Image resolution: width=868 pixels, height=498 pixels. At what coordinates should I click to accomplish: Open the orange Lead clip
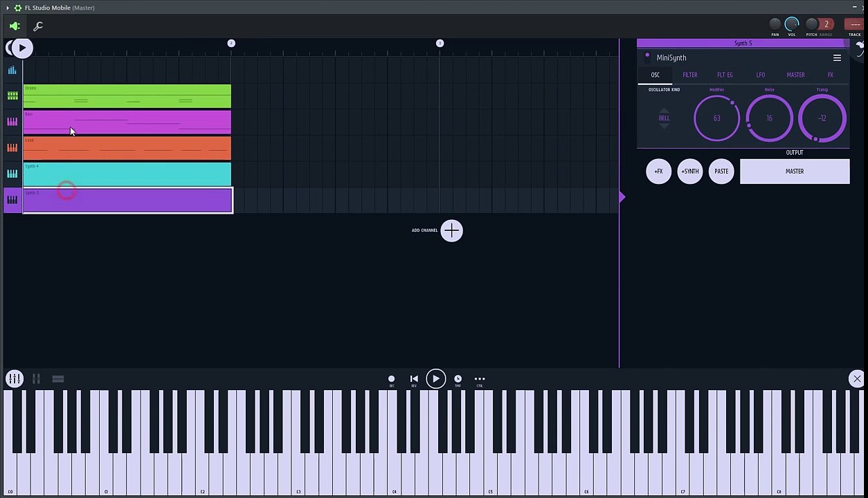(x=127, y=148)
